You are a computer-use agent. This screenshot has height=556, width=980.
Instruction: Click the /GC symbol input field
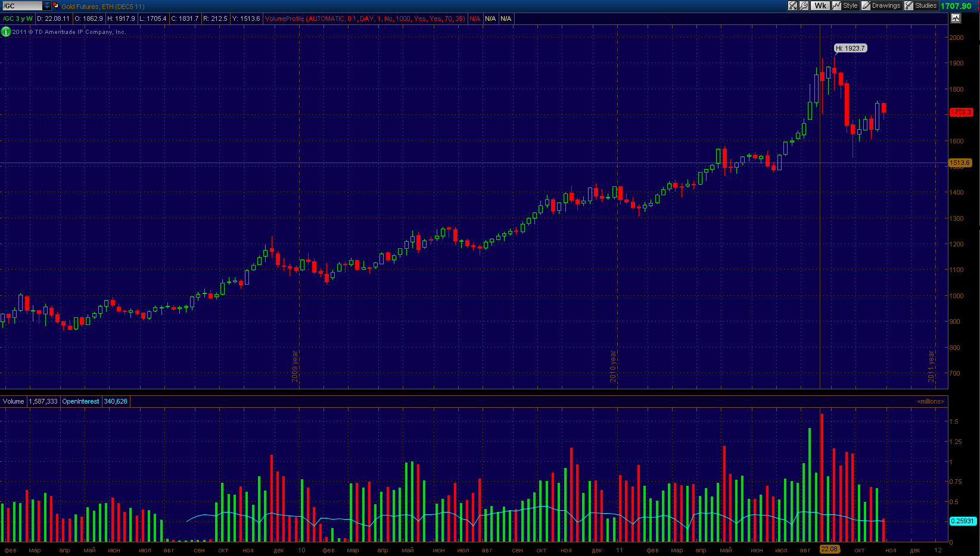coord(22,6)
